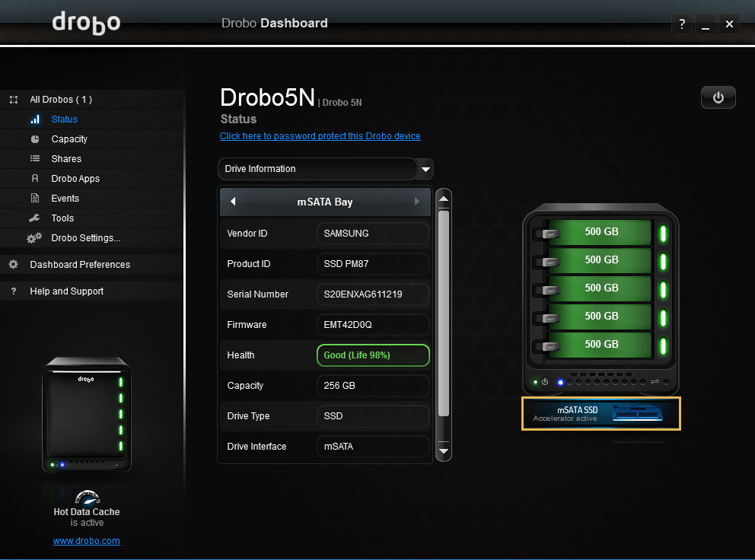Click the Help and Support question icon
The height and width of the screenshot is (560, 755).
[x=14, y=291]
